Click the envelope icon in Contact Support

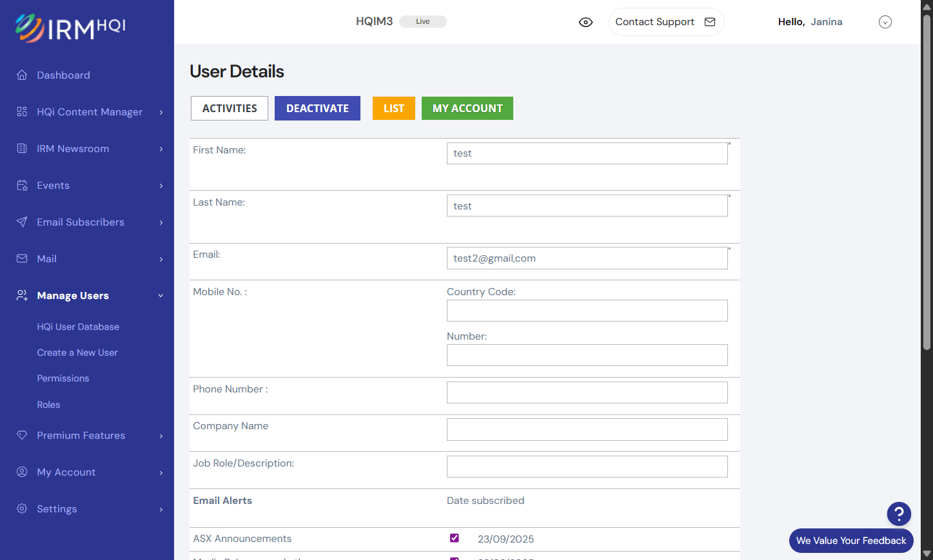point(710,22)
